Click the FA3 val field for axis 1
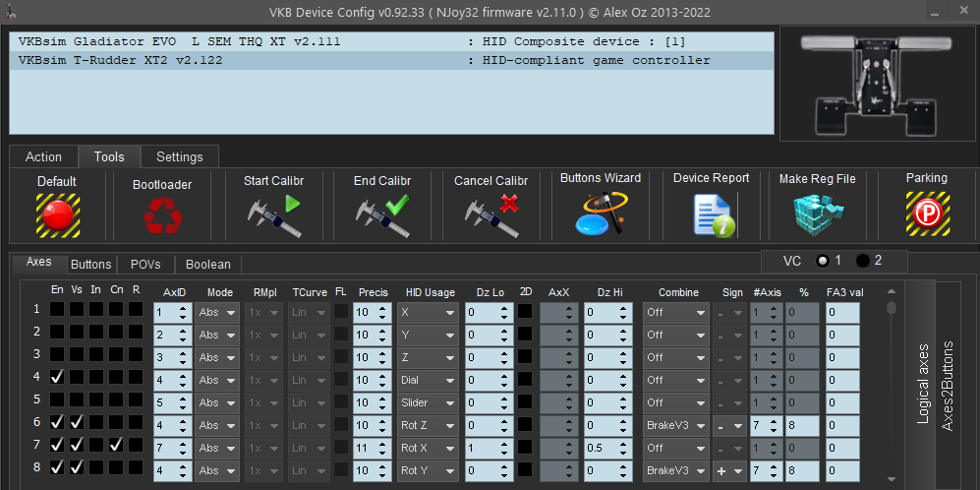Viewport: 980px width, 490px height. coord(841,312)
